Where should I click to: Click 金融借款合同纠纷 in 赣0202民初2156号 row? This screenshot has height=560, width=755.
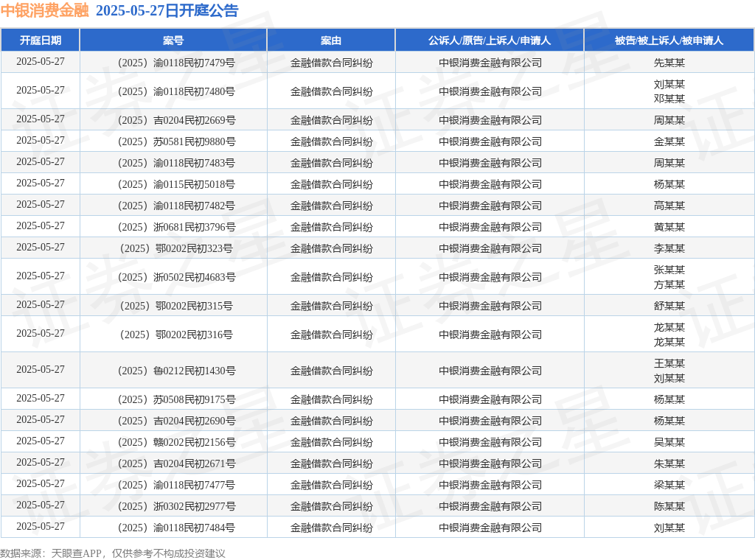(331, 442)
